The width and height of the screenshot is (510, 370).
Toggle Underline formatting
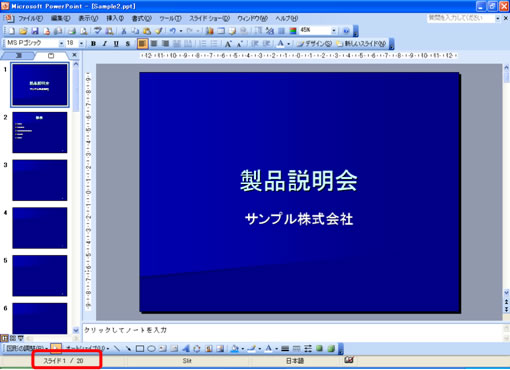pyautogui.click(x=116, y=44)
